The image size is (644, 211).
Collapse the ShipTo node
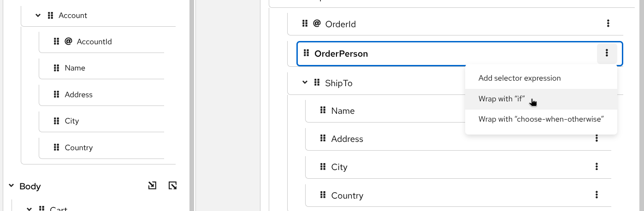click(x=305, y=82)
